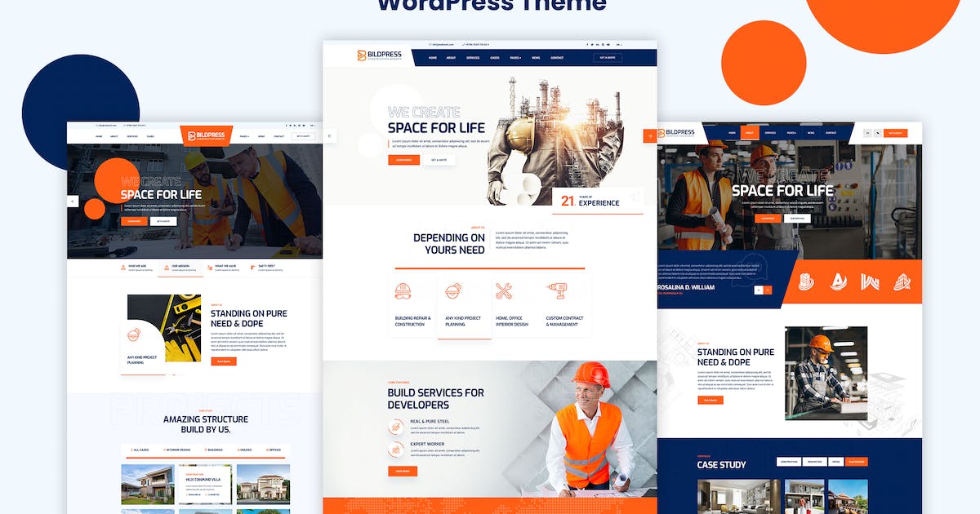Click orange hero button in left mockup

point(134,221)
